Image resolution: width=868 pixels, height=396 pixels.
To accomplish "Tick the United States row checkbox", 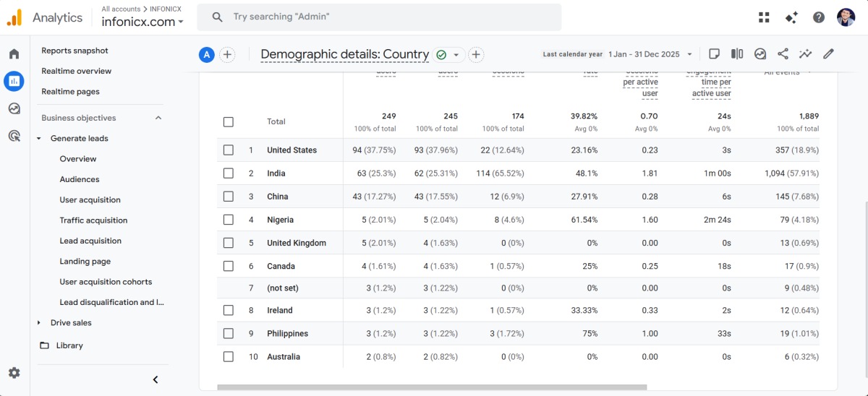I will (x=229, y=150).
